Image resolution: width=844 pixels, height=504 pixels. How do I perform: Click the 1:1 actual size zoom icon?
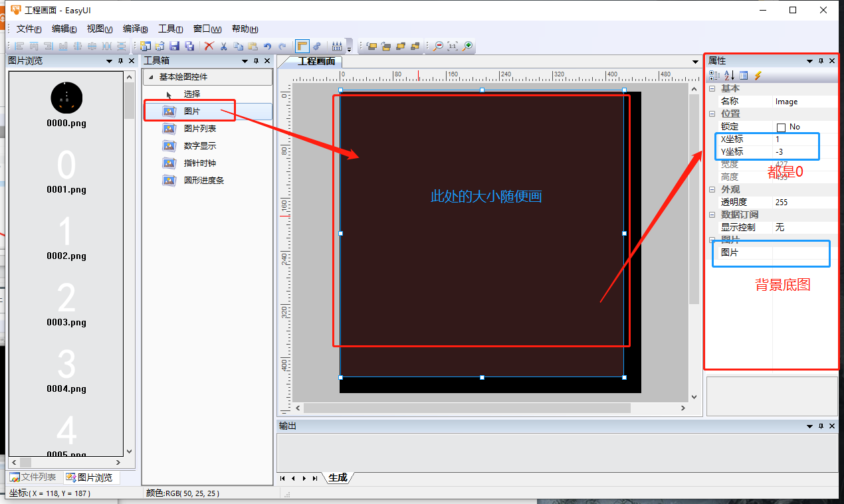point(452,46)
